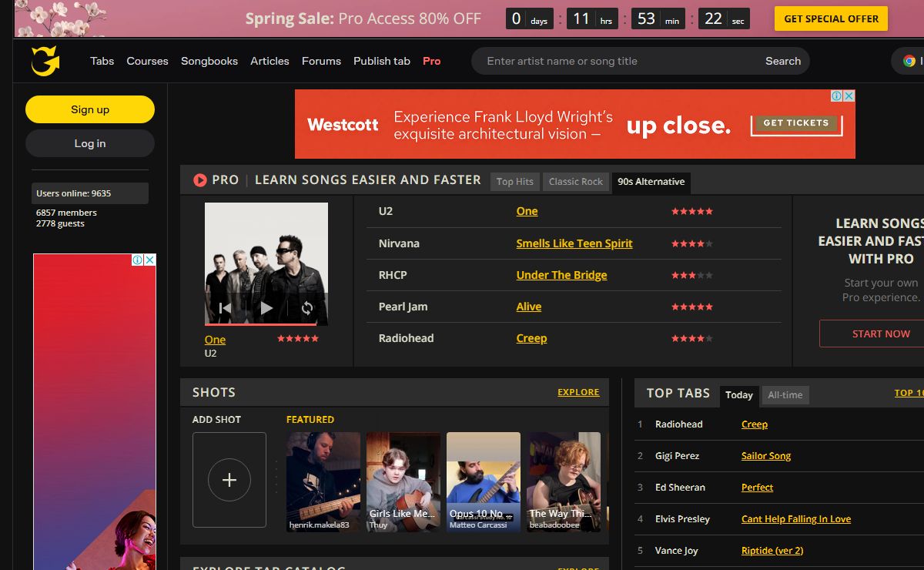The width and height of the screenshot is (924, 570).
Task: Open Pearl Jam Alive link
Action: [x=529, y=307]
